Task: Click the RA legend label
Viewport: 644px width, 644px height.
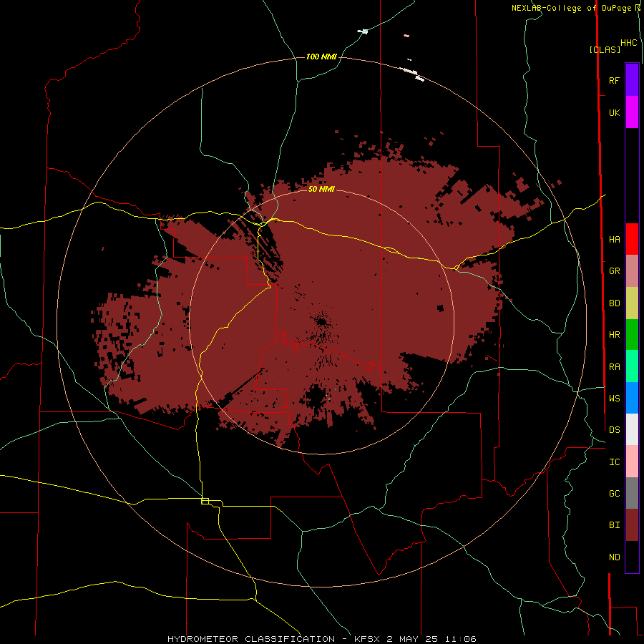Action: tap(614, 367)
